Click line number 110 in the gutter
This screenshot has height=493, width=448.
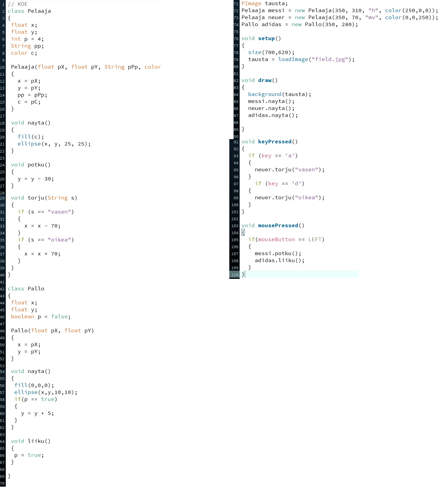click(x=234, y=275)
